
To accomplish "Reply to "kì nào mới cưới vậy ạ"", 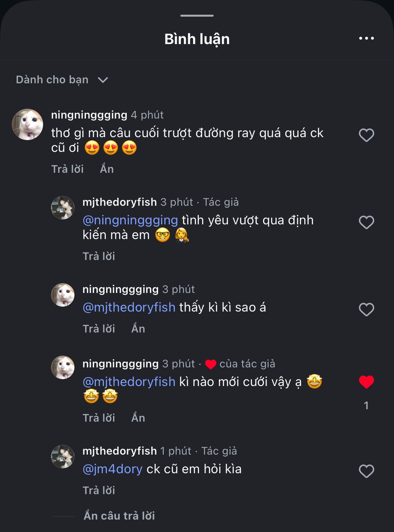I will tap(99, 418).
